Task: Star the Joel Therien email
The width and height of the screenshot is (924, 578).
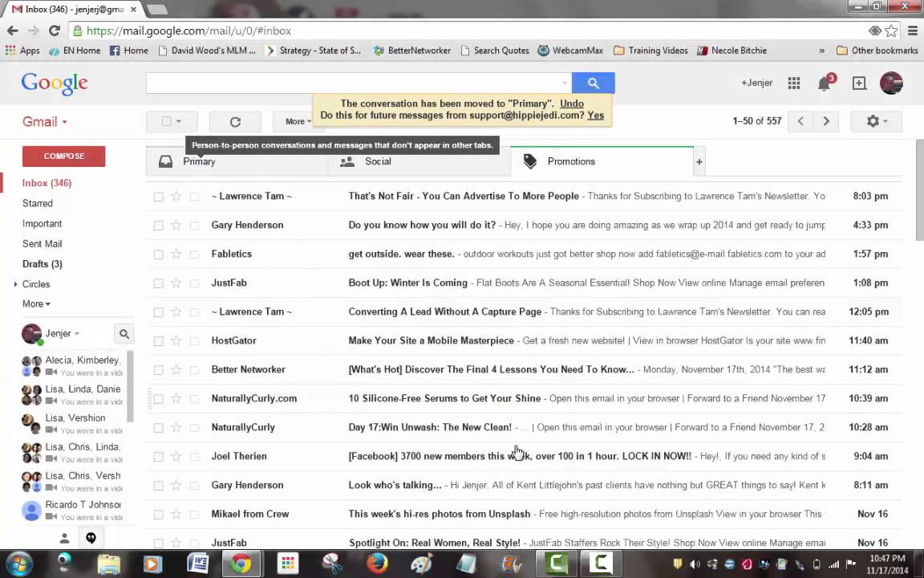Action: (176, 456)
